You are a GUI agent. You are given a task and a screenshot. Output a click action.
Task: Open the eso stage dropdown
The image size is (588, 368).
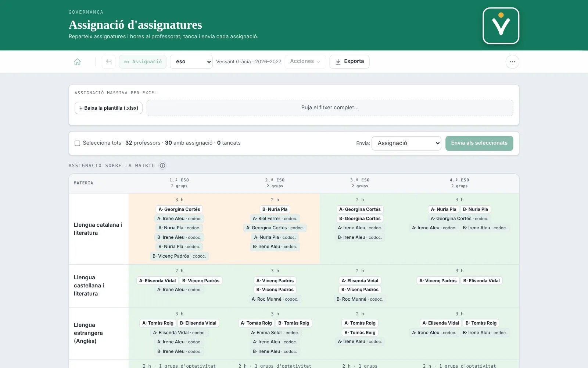(x=191, y=62)
